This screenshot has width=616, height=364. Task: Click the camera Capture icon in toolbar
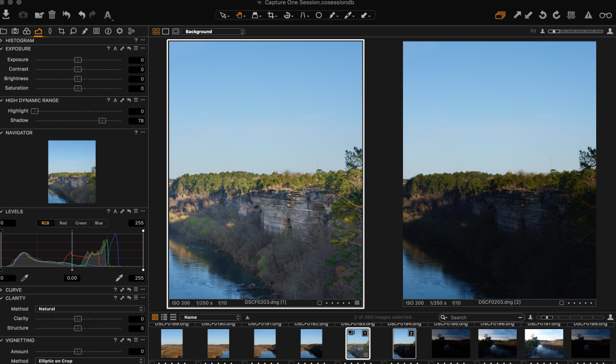[x=23, y=15]
